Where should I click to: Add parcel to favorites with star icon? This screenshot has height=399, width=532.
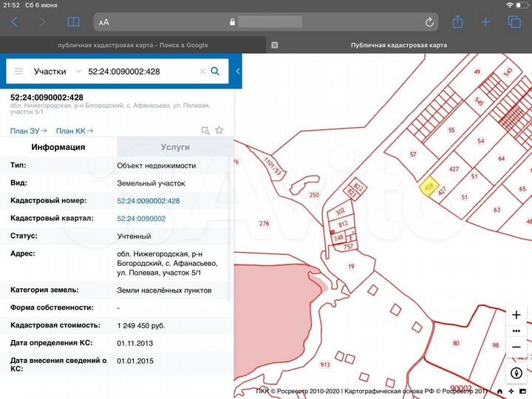(219, 131)
